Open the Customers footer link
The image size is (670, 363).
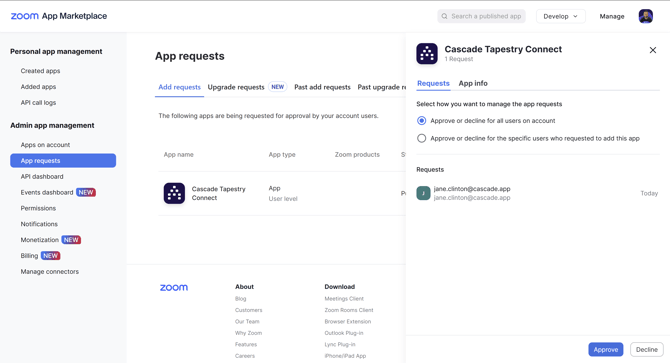pyautogui.click(x=248, y=310)
